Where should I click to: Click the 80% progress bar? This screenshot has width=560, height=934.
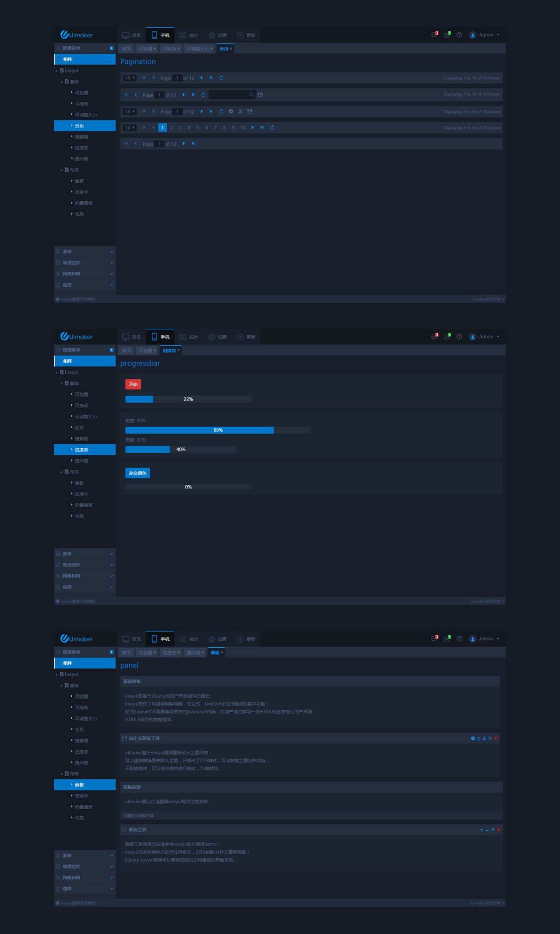click(x=218, y=430)
